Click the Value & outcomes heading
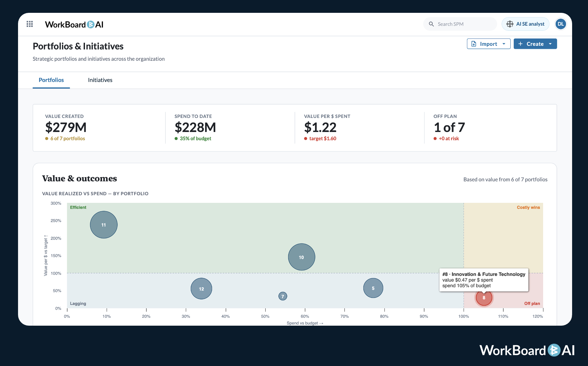 [79, 178]
